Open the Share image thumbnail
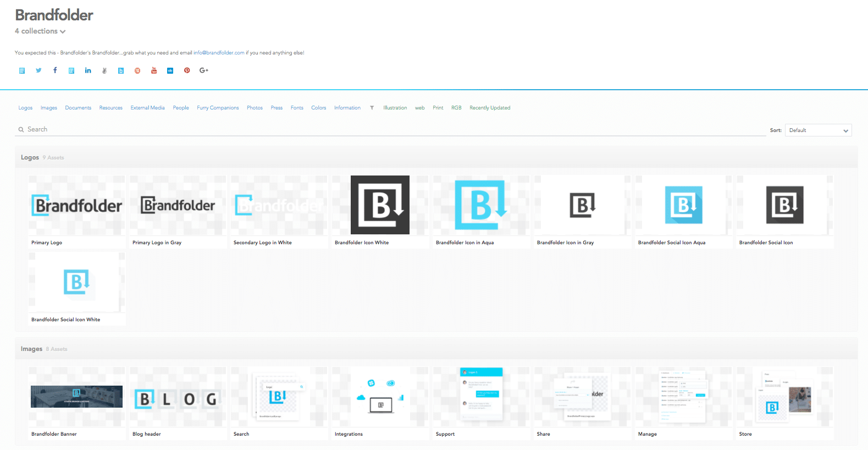868x450 pixels. tap(583, 397)
